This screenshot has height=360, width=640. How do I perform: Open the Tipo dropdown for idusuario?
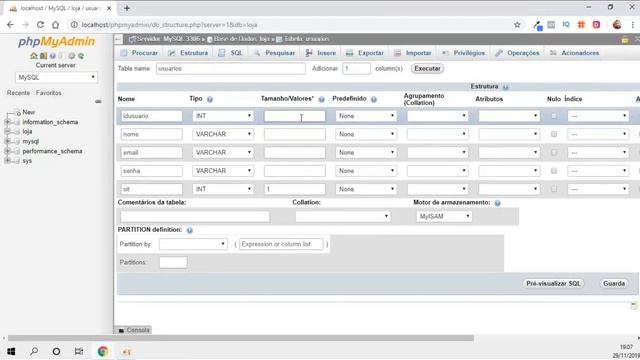pyautogui.click(x=223, y=116)
